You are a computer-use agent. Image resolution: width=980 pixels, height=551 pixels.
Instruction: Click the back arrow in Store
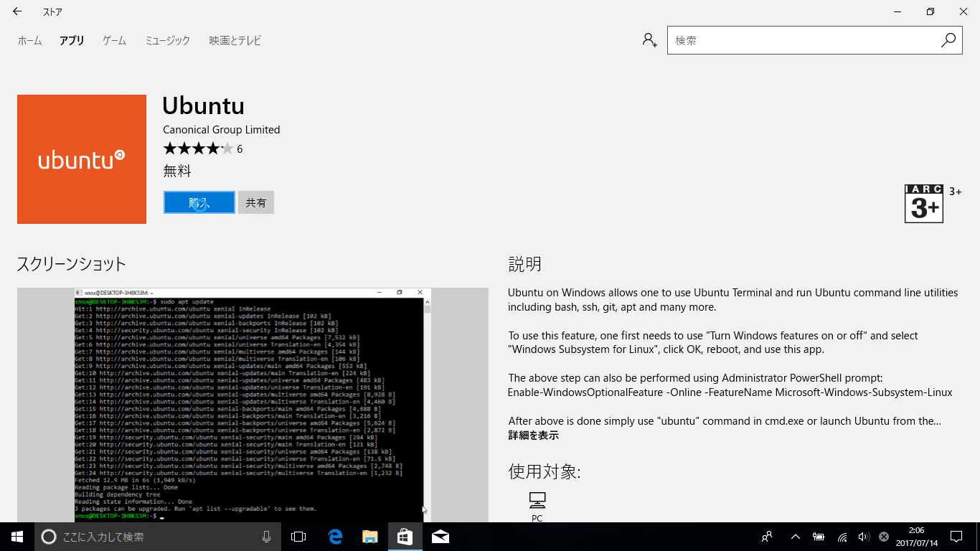coord(17,11)
